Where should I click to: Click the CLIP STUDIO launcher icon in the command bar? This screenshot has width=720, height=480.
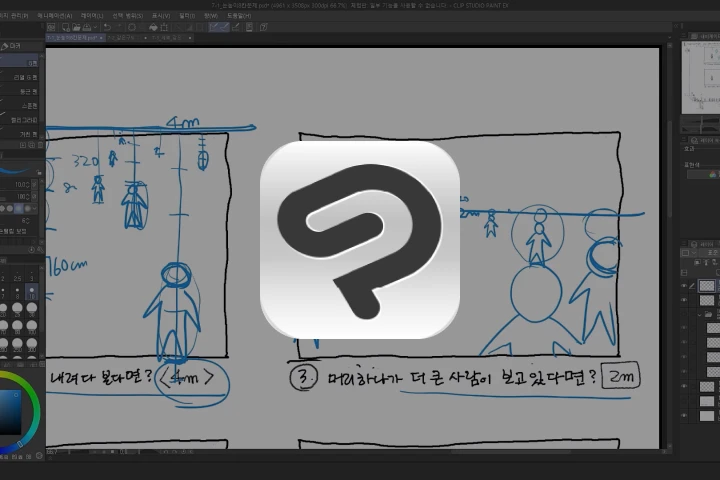click(x=51, y=28)
